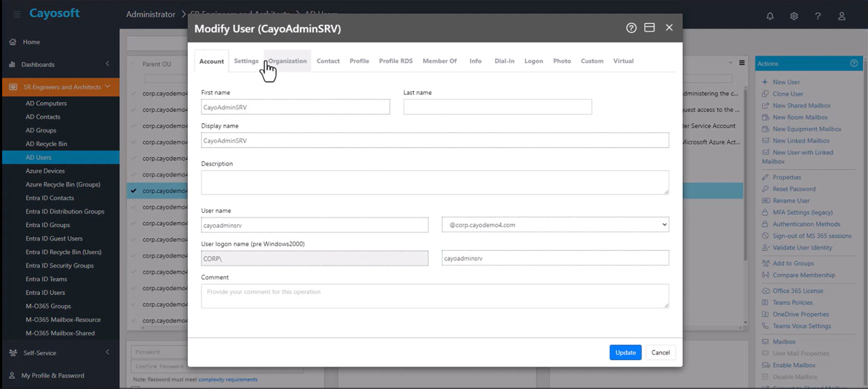Select AD Computers in the sidebar

46,104
